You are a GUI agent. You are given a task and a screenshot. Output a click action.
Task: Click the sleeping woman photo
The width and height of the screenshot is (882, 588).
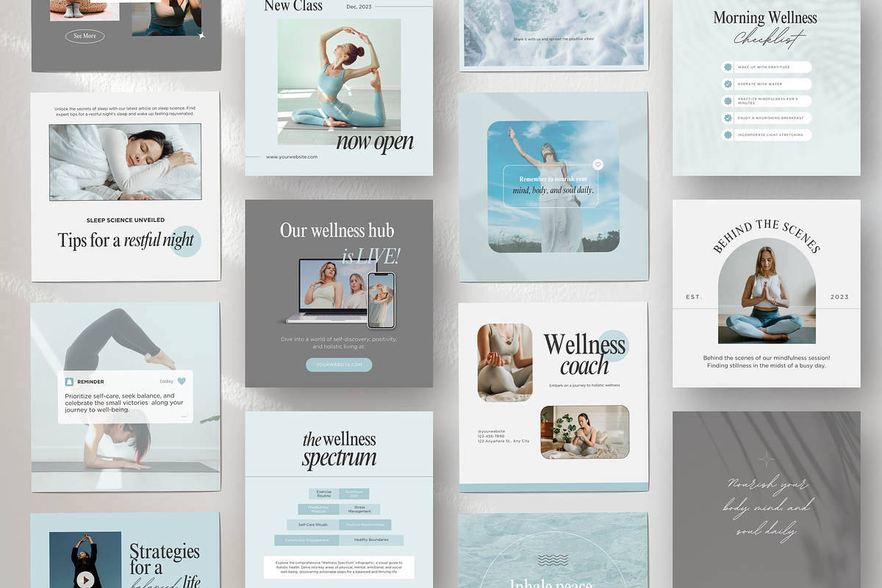(126, 162)
